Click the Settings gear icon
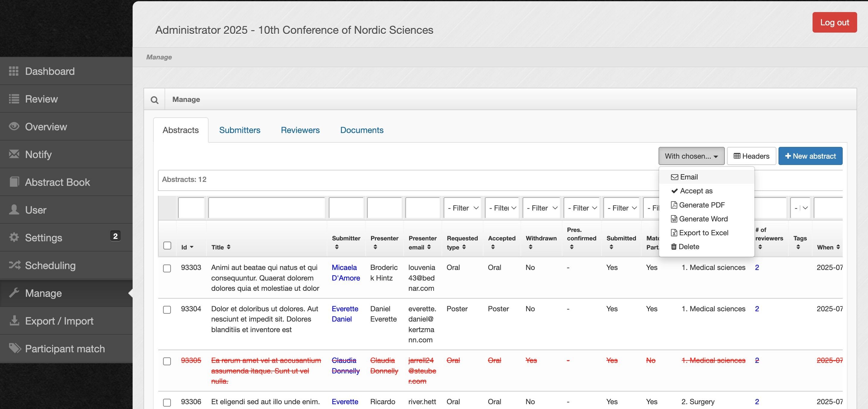The width and height of the screenshot is (868, 409). click(x=14, y=237)
